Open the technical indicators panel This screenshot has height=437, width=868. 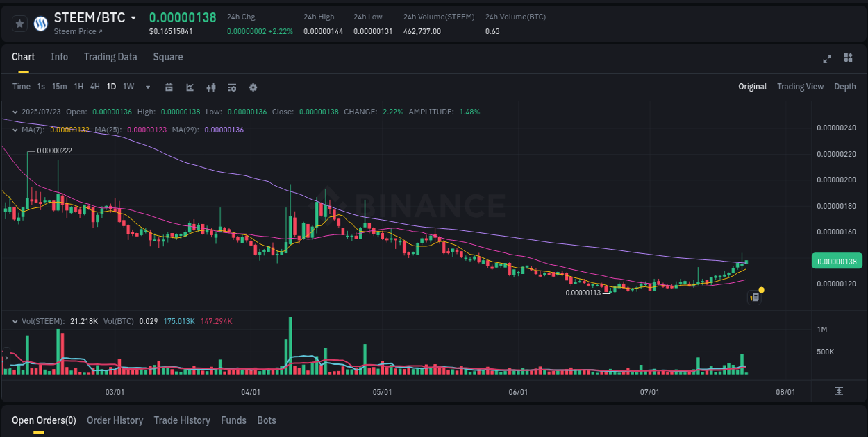[210, 87]
